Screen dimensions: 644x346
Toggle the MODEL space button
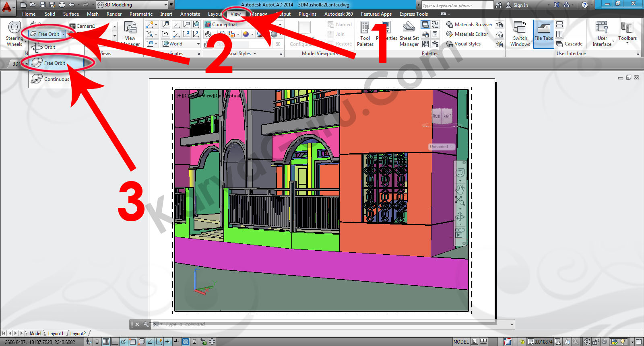pos(461,342)
